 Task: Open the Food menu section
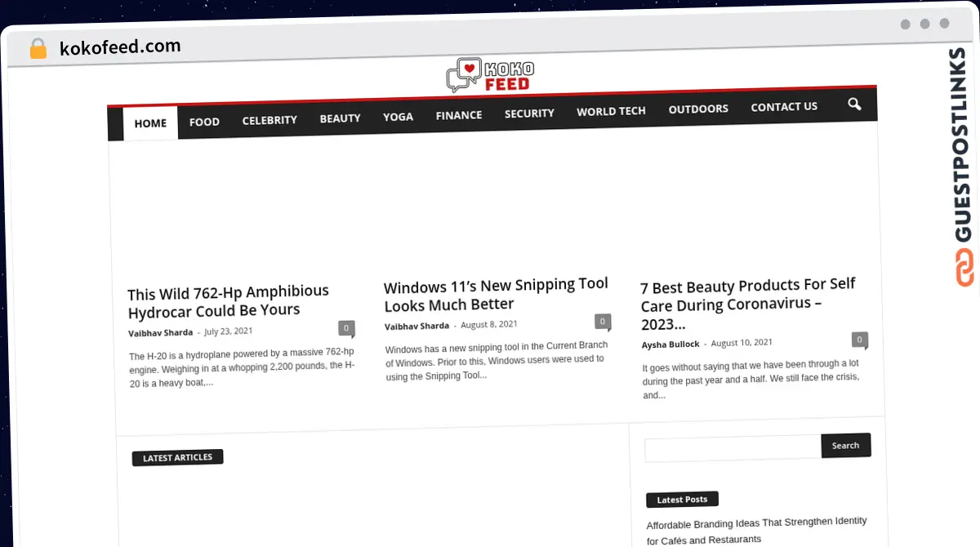tap(204, 122)
